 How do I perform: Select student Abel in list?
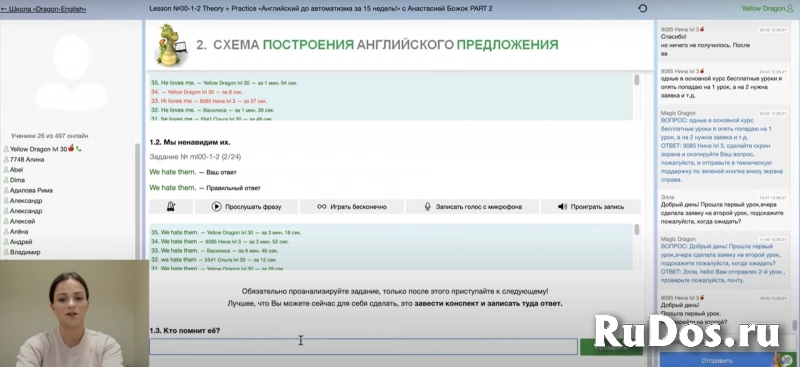tap(16, 169)
